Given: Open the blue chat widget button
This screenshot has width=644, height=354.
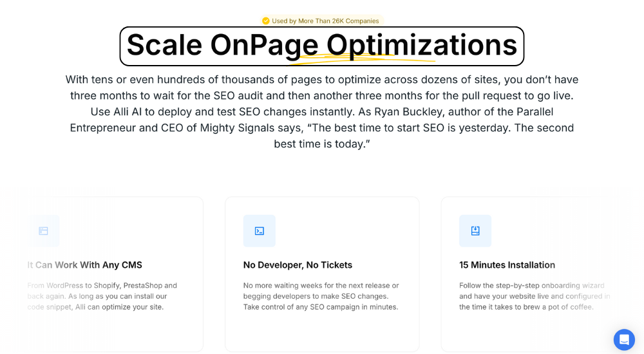Looking at the screenshot, I should (x=624, y=340).
